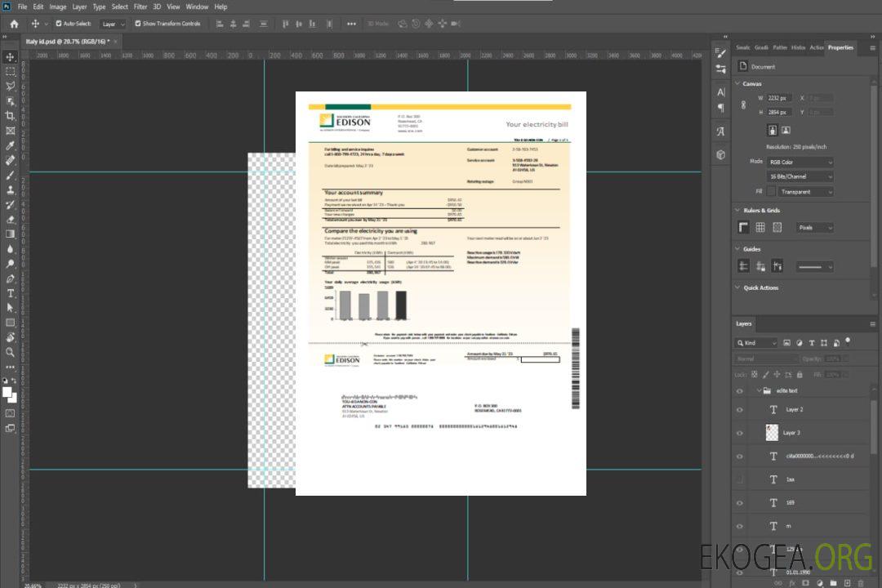This screenshot has height=588, width=882.
Task: Hide the 'cita0000000' text layer
Action: 740,457
